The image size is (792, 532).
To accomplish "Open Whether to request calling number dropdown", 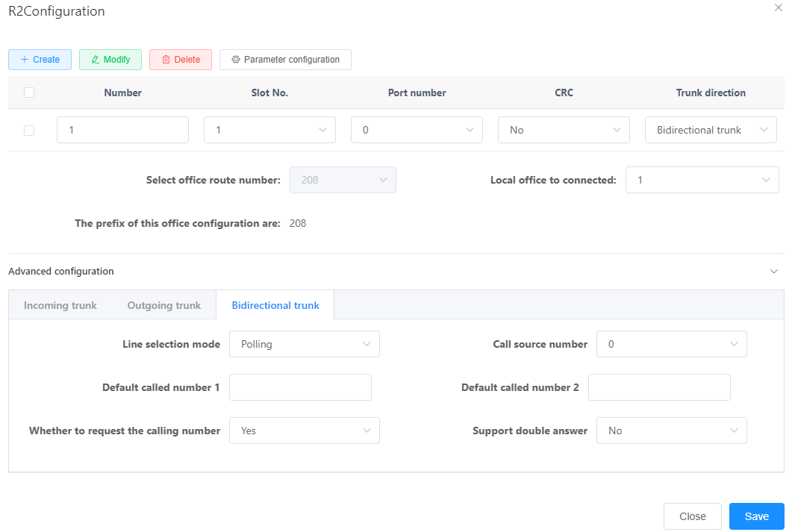I will click(x=305, y=431).
